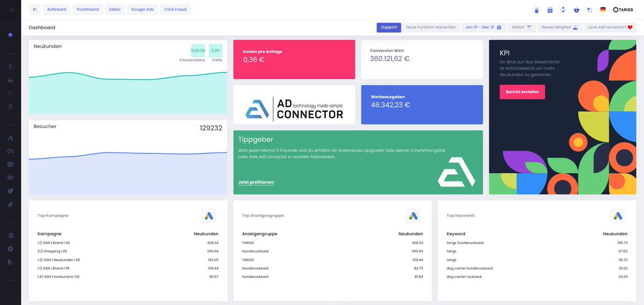The width and height of the screenshot is (644, 305).
Task: Open the Jan 01 - Dec 31 date picker
Action: [x=483, y=27]
